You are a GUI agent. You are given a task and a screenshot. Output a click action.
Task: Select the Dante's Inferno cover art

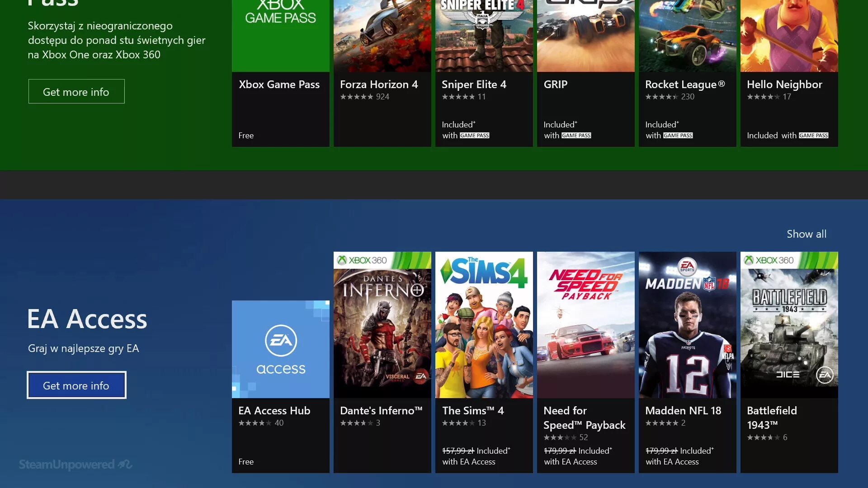(382, 325)
